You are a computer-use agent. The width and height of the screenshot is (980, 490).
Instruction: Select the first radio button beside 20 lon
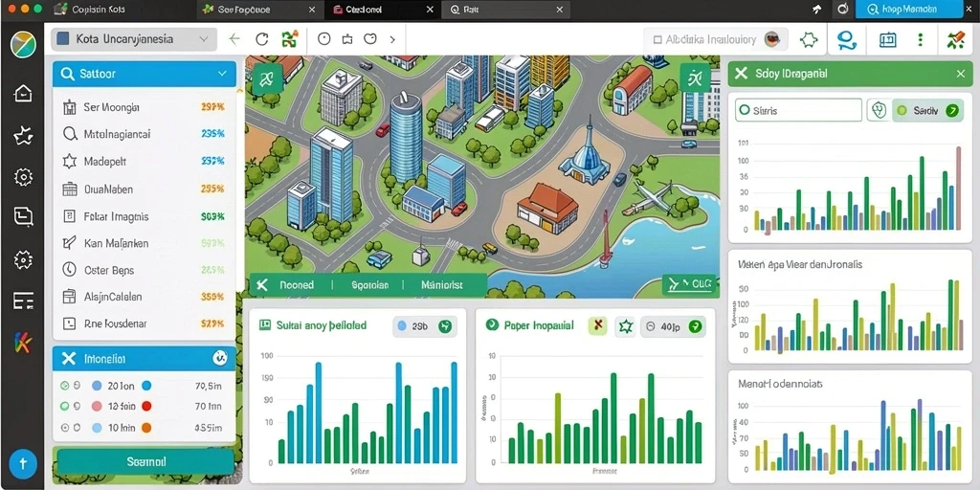point(64,386)
